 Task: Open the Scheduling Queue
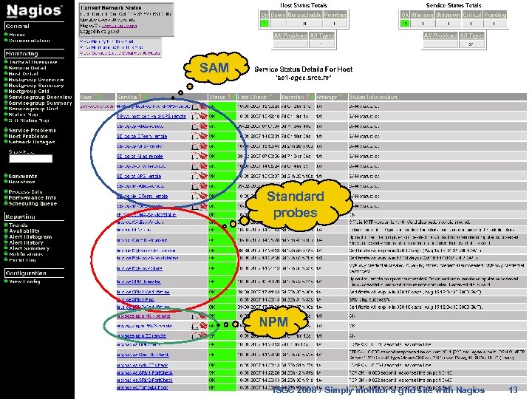pyautogui.click(x=33, y=204)
